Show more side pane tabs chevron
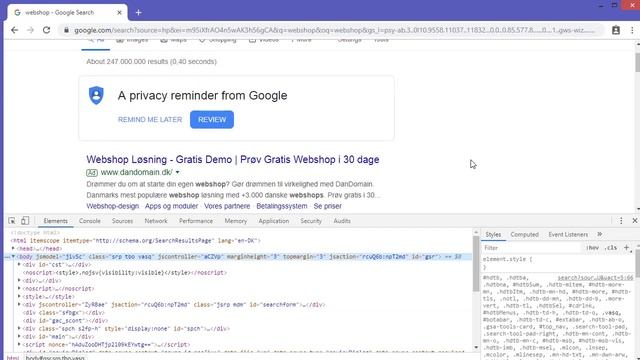The height and width of the screenshot is (360, 640). [600, 234]
